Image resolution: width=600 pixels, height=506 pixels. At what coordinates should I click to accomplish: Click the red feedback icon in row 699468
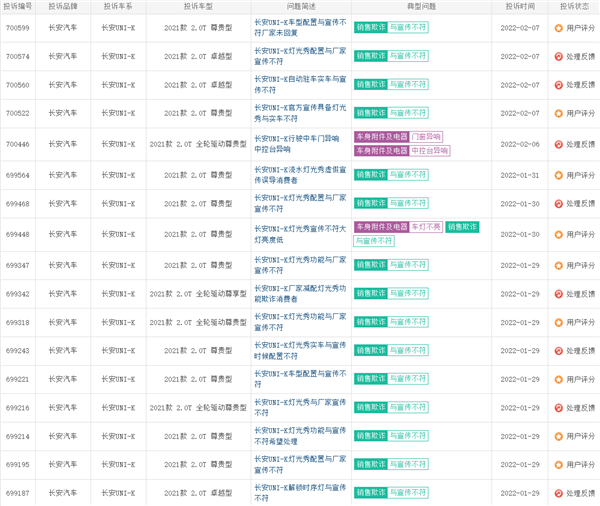(559, 204)
